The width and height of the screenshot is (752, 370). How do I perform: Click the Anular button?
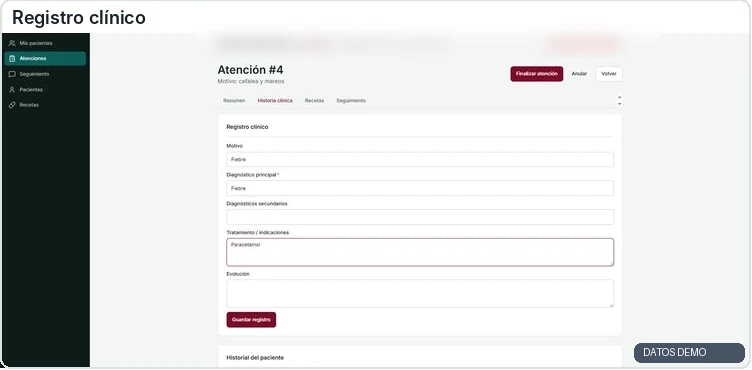pyautogui.click(x=579, y=74)
